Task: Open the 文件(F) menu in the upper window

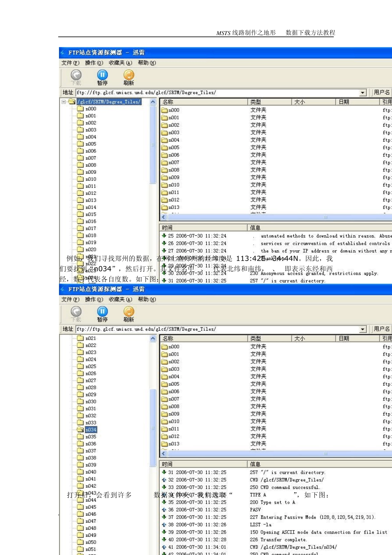Action: pyautogui.click(x=70, y=63)
